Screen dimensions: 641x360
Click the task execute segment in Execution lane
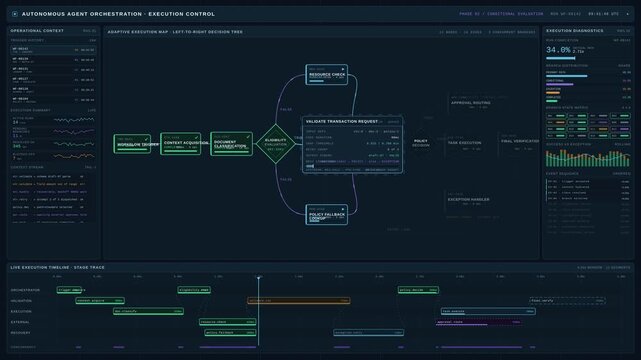pos(488,311)
